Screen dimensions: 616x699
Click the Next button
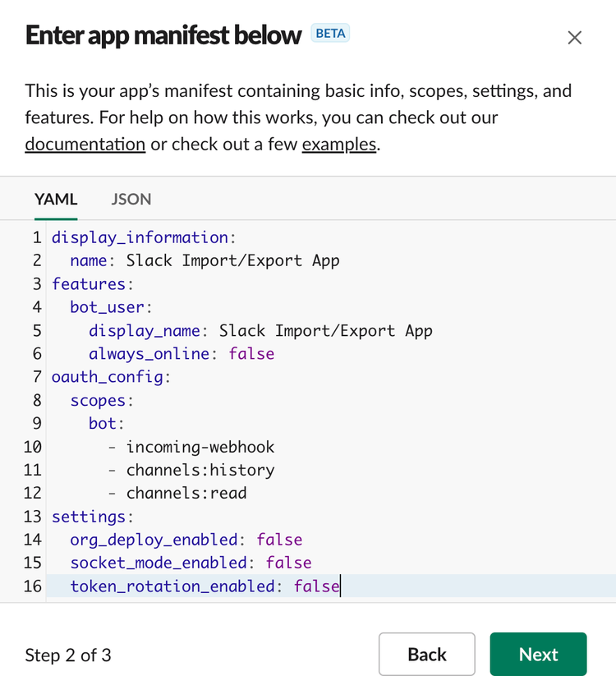(538, 655)
